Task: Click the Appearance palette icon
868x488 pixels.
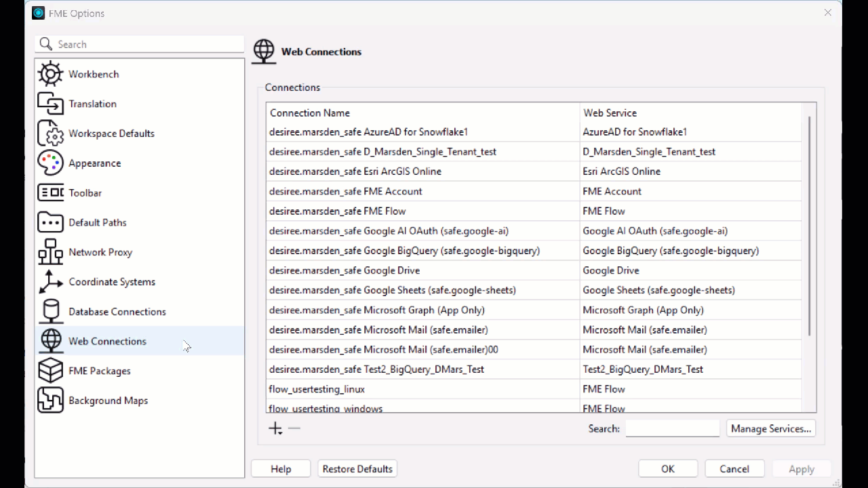Action: tap(50, 163)
